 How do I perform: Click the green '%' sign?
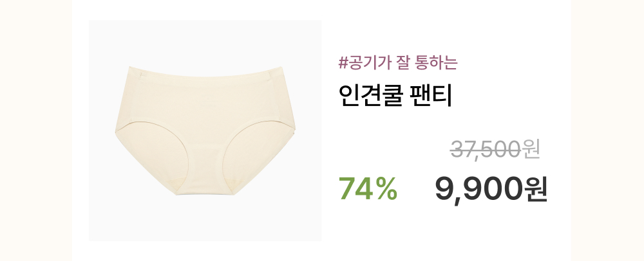386,189
